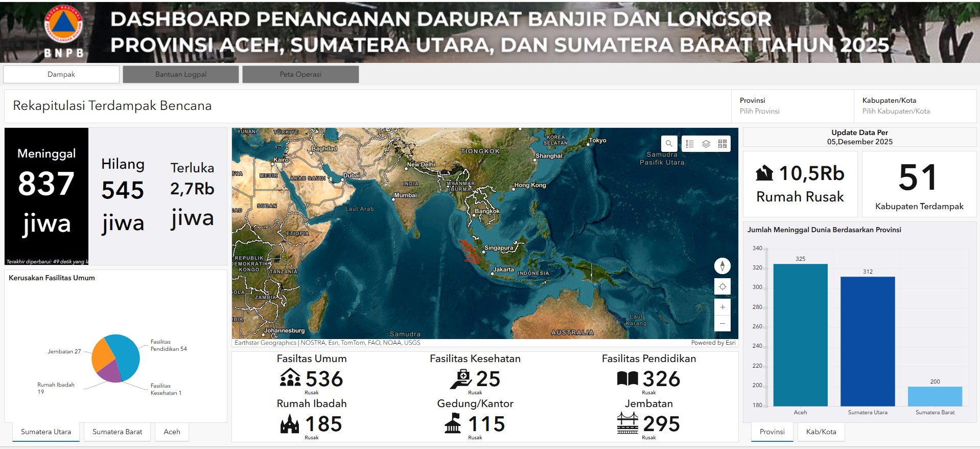Switch bar chart to Kab/Kota tab
The width and height of the screenshot is (980, 449).
click(x=821, y=432)
